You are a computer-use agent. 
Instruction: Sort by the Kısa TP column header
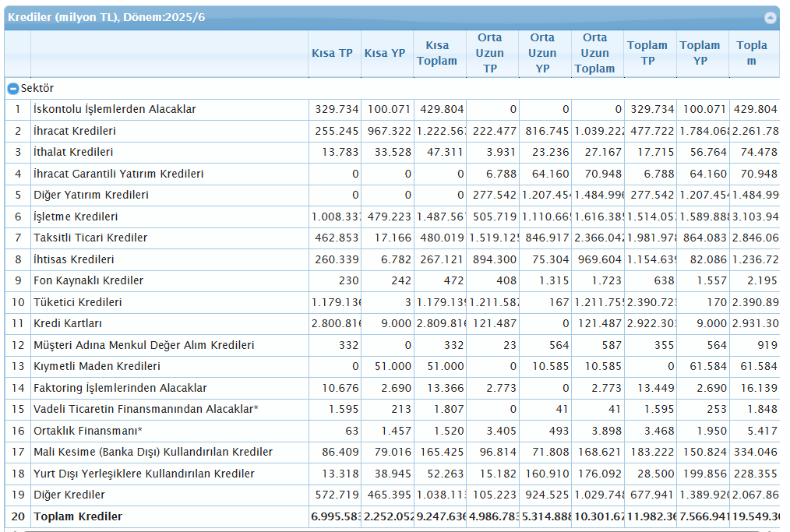click(x=333, y=52)
